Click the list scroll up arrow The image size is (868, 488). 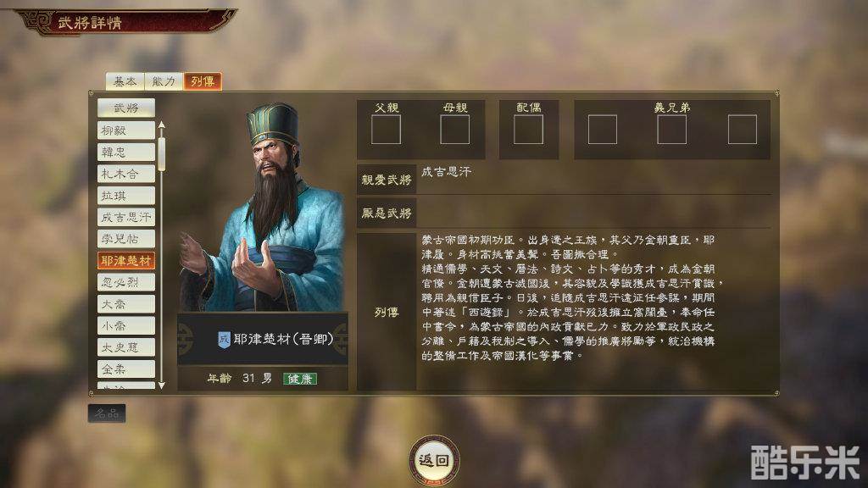point(162,125)
